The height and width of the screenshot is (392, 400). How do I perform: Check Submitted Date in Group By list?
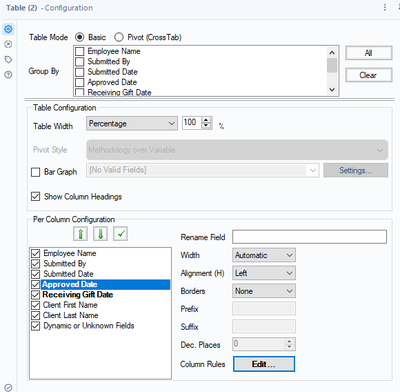(79, 72)
